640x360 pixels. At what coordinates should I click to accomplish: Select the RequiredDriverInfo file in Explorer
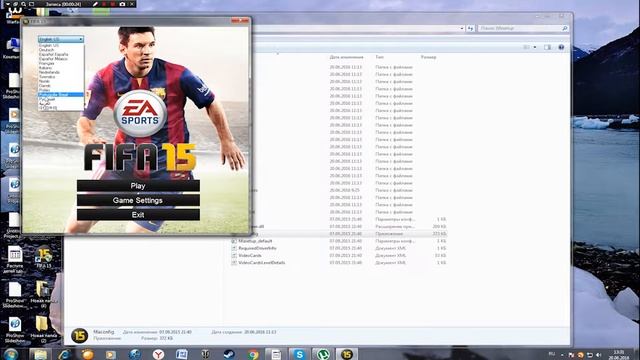click(x=257, y=248)
